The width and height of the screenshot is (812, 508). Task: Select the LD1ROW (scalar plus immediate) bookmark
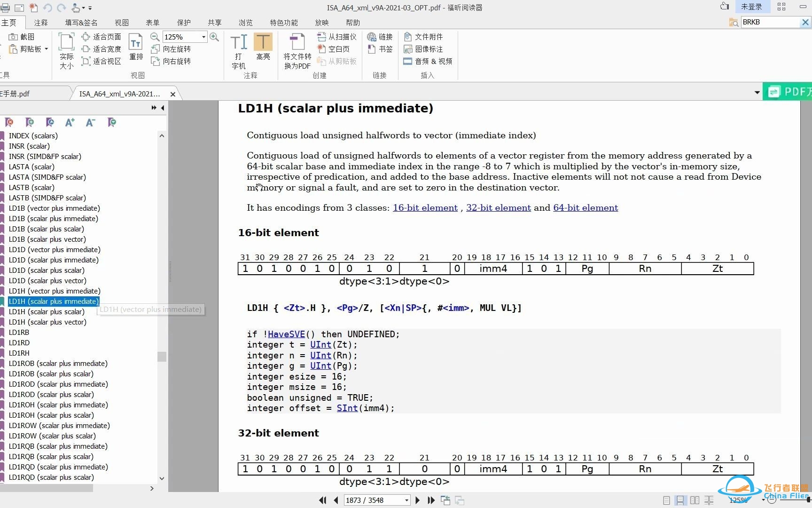(59, 425)
